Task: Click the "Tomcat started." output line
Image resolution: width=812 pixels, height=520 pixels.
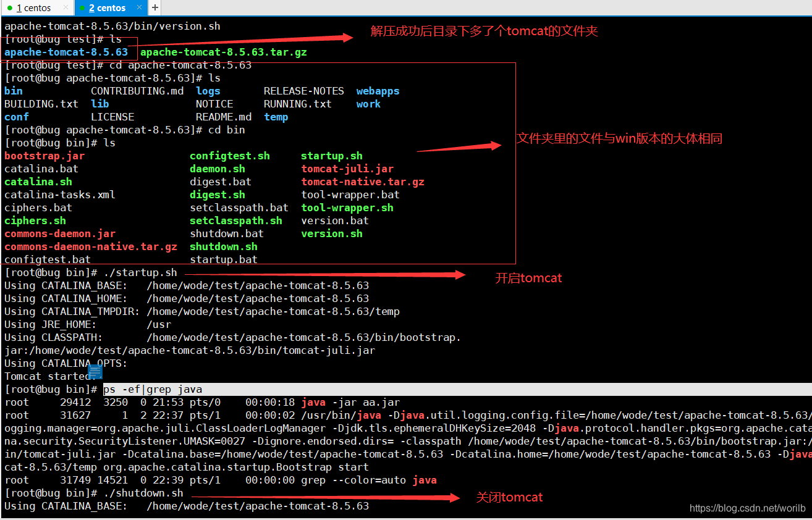Action: (51, 376)
